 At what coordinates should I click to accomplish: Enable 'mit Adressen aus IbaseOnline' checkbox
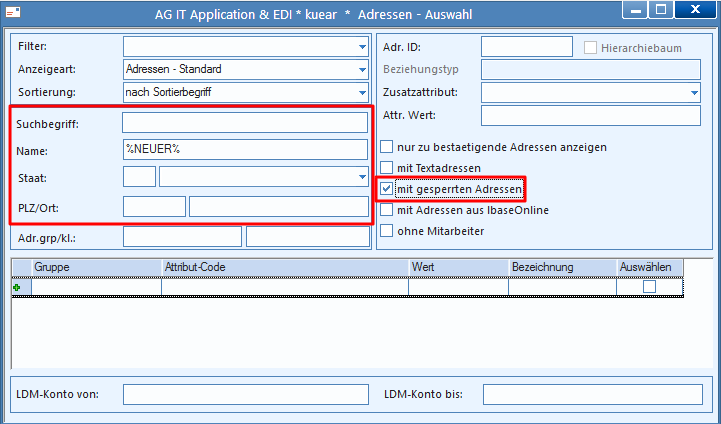point(387,210)
